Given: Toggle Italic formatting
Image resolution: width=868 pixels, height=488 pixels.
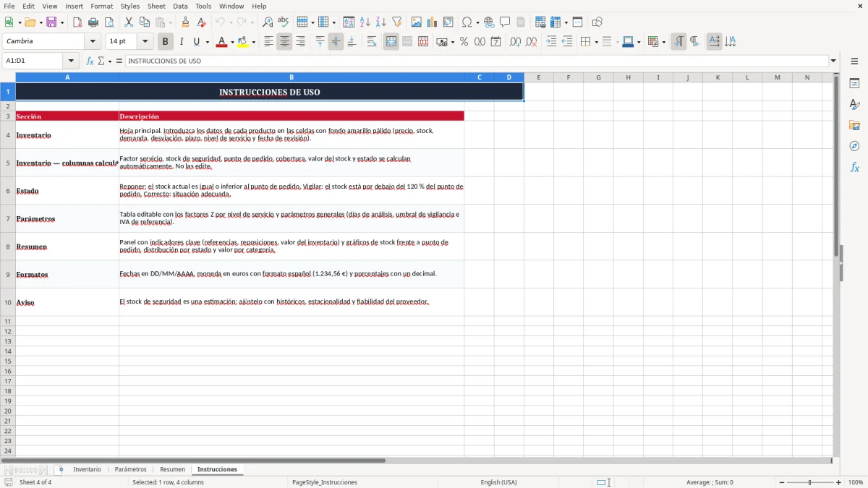Looking at the screenshot, I should (181, 42).
